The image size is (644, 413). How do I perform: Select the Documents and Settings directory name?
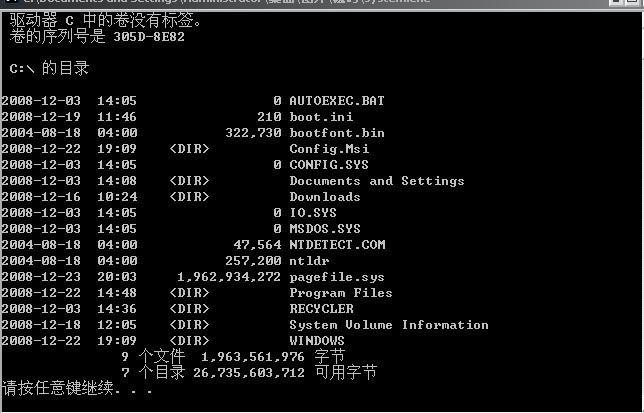point(377,181)
